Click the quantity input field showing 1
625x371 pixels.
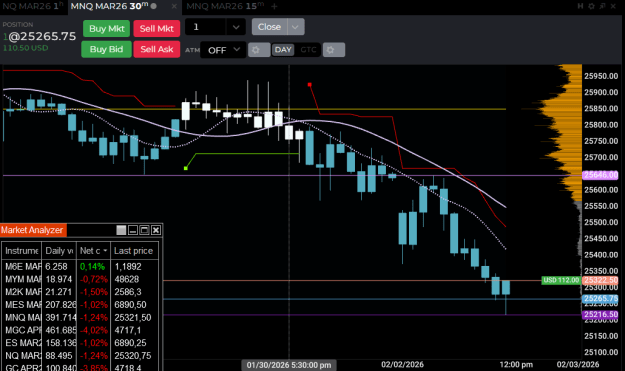(x=206, y=27)
